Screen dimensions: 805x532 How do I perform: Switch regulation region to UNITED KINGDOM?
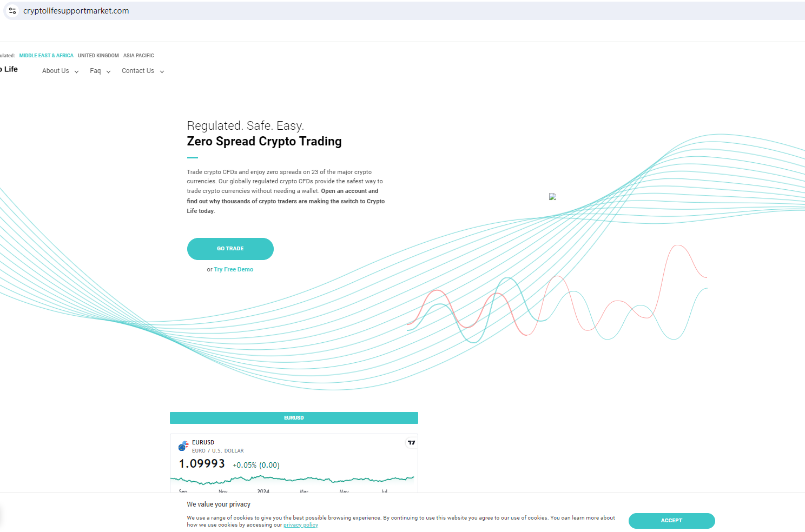[x=98, y=55]
